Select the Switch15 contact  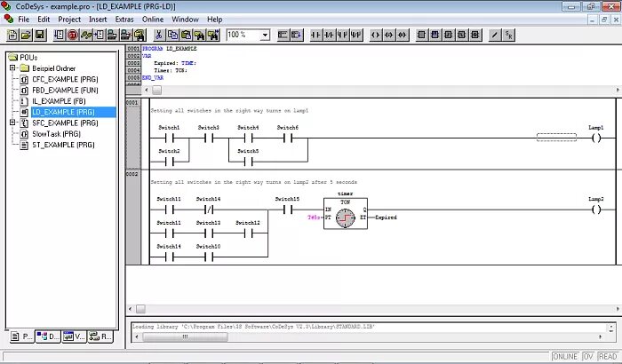(x=288, y=210)
